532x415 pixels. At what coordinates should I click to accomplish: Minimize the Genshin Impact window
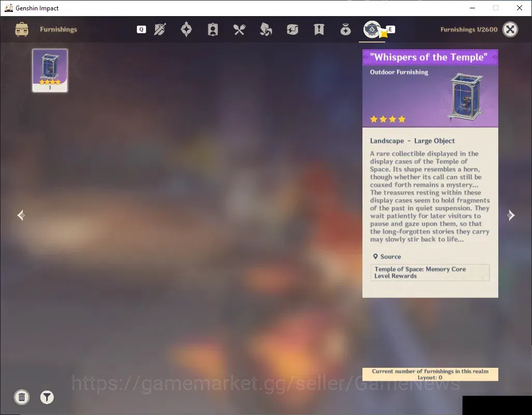[472, 8]
